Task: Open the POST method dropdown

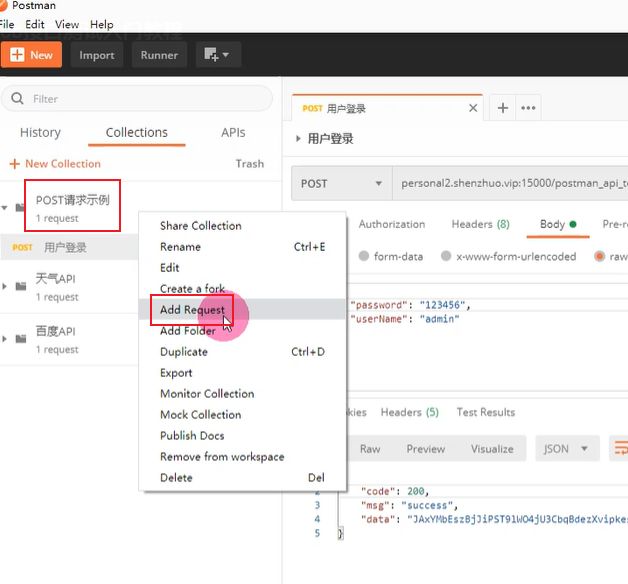Action: click(x=340, y=184)
